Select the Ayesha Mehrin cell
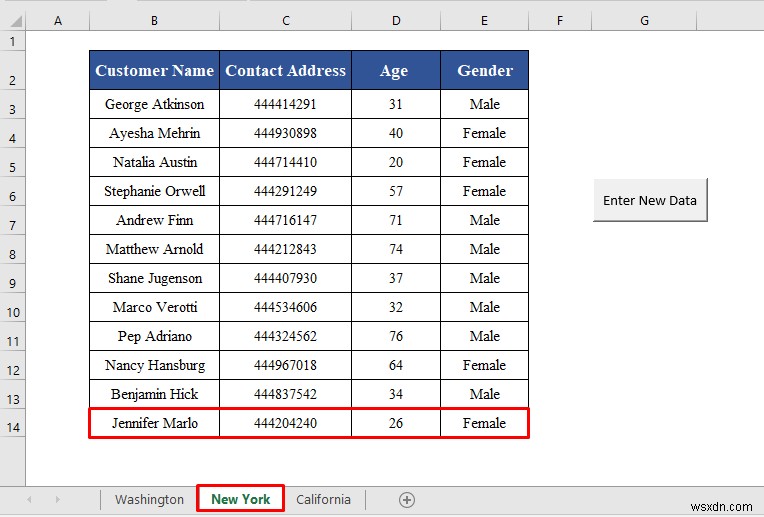764x517 pixels. [154, 133]
